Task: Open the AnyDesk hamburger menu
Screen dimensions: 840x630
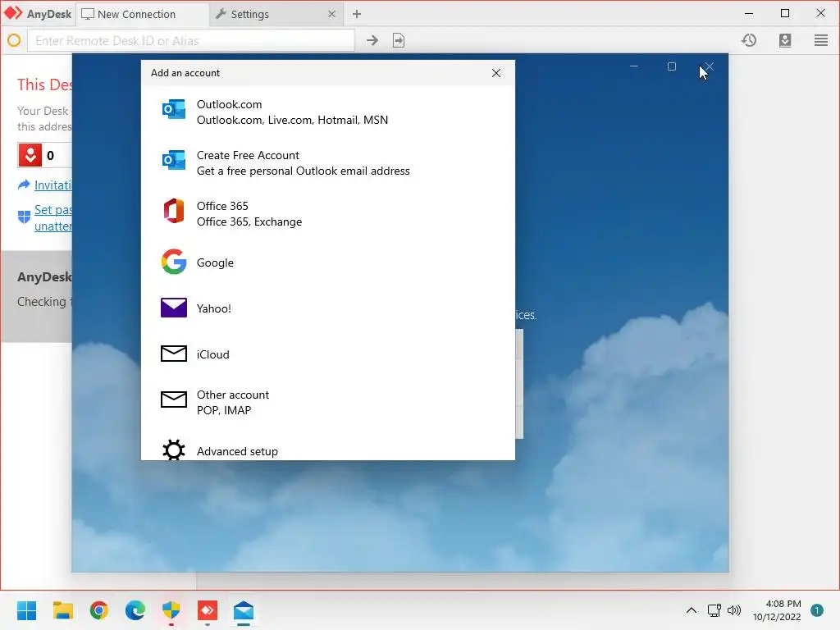Action: pos(820,40)
